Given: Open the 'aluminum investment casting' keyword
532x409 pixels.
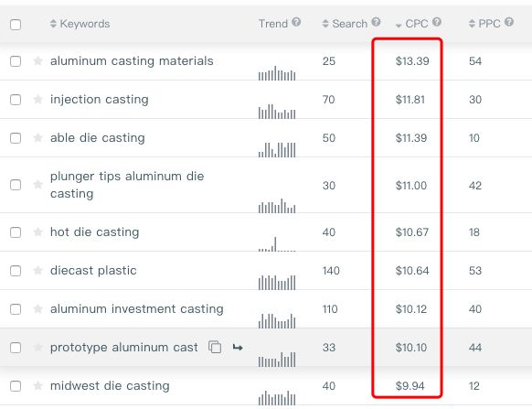Looking at the screenshot, I should (137, 308).
